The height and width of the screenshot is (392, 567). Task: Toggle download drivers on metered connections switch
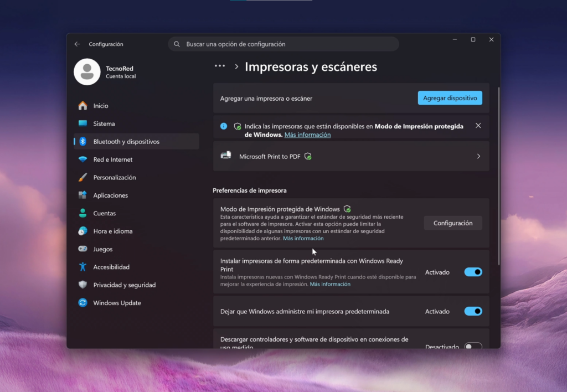473,345
